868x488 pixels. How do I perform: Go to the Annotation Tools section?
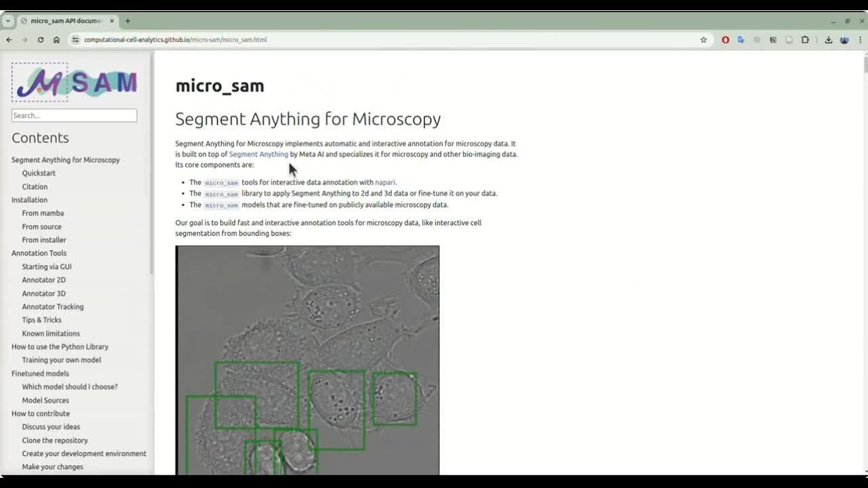click(39, 253)
